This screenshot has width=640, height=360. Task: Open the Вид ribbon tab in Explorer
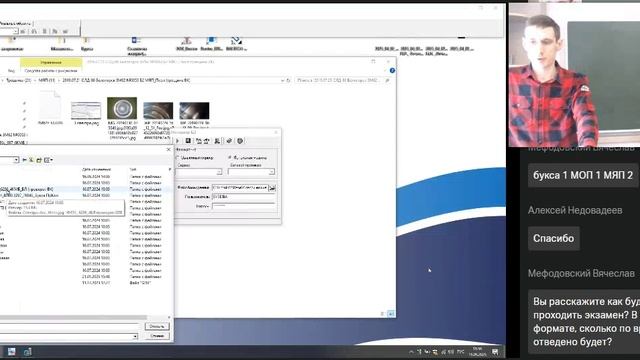11,71
